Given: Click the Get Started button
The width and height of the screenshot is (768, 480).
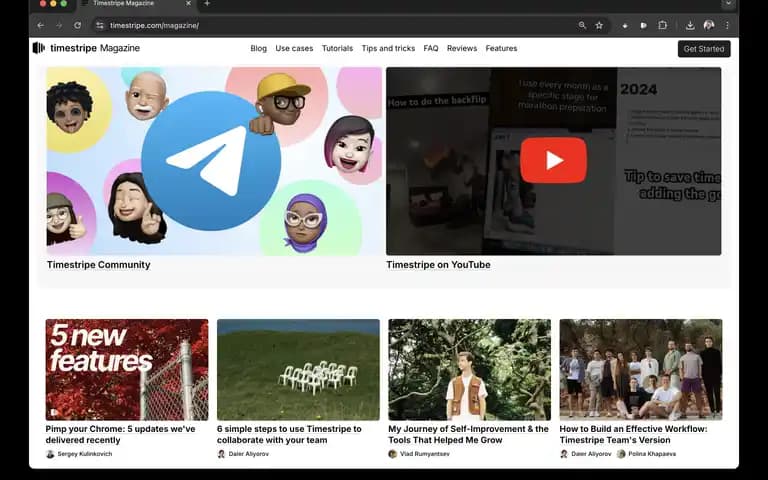Looking at the screenshot, I should 704,48.
